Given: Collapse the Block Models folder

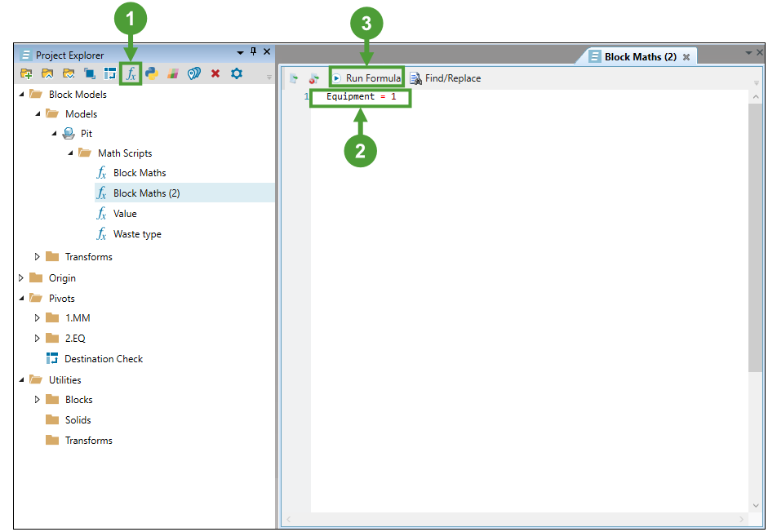Looking at the screenshot, I should pyautogui.click(x=21, y=94).
